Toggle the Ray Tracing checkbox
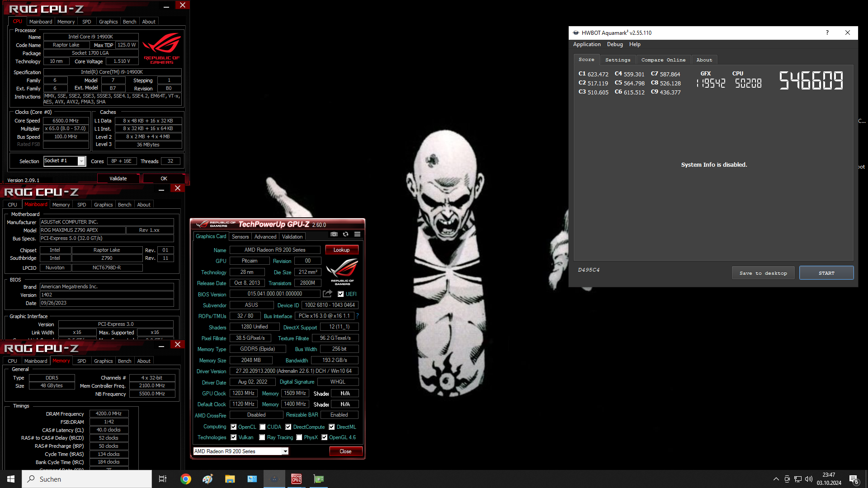This screenshot has width=868, height=488. tap(262, 437)
